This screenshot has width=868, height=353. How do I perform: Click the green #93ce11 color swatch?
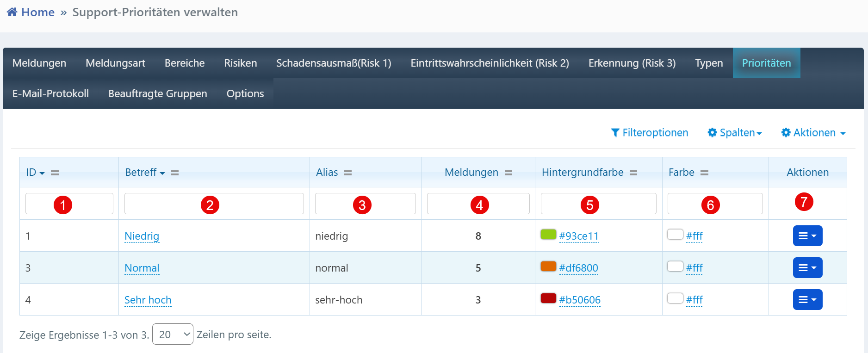(x=548, y=235)
